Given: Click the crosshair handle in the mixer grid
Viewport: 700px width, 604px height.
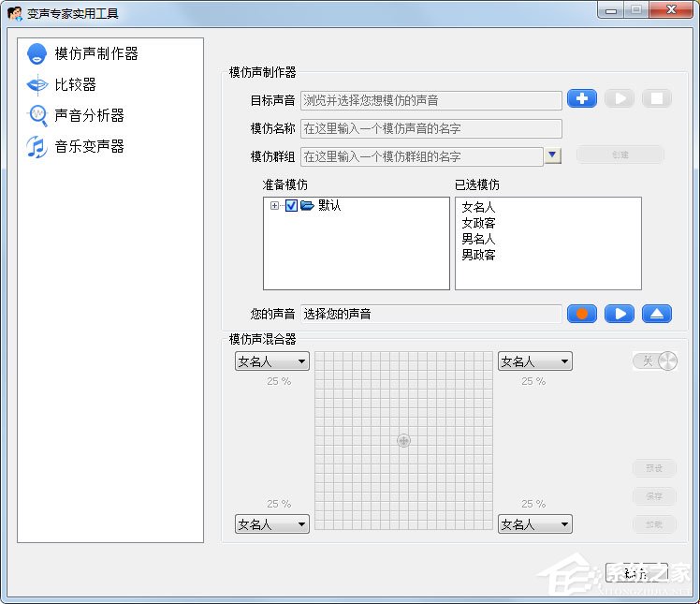Looking at the screenshot, I should click(x=403, y=440).
